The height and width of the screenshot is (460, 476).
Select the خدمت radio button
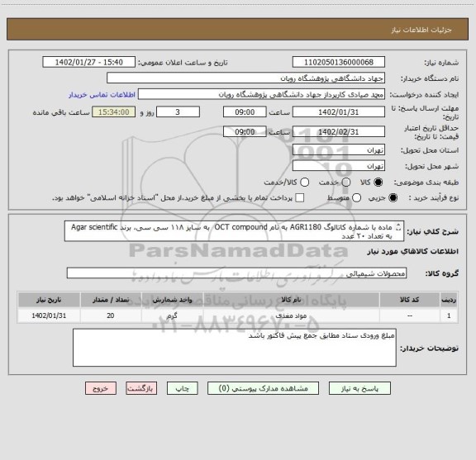[x=346, y=183]
